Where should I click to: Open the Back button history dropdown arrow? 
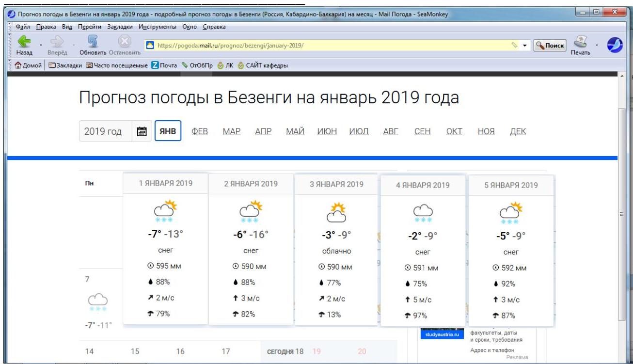pyautogui.click(x=41, y=46)
